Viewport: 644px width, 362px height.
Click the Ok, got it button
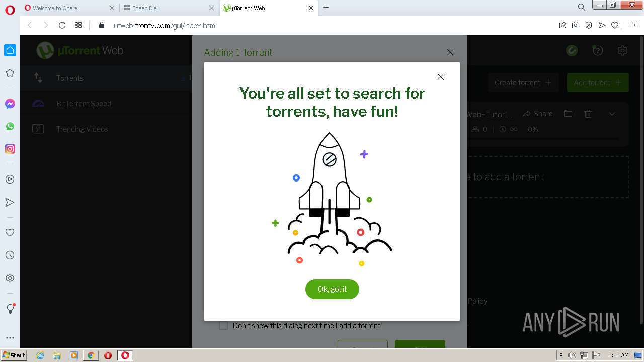[x=332, y=289]
